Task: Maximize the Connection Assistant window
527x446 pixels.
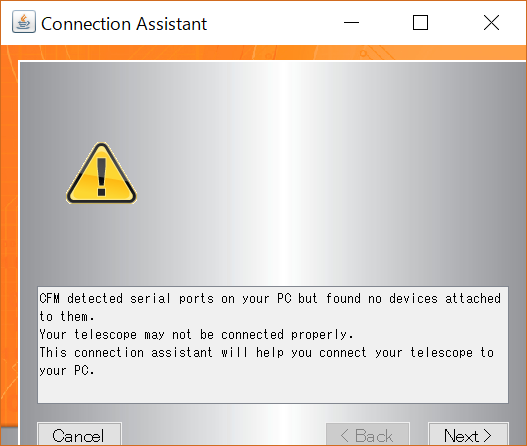Action: (420, 23)
